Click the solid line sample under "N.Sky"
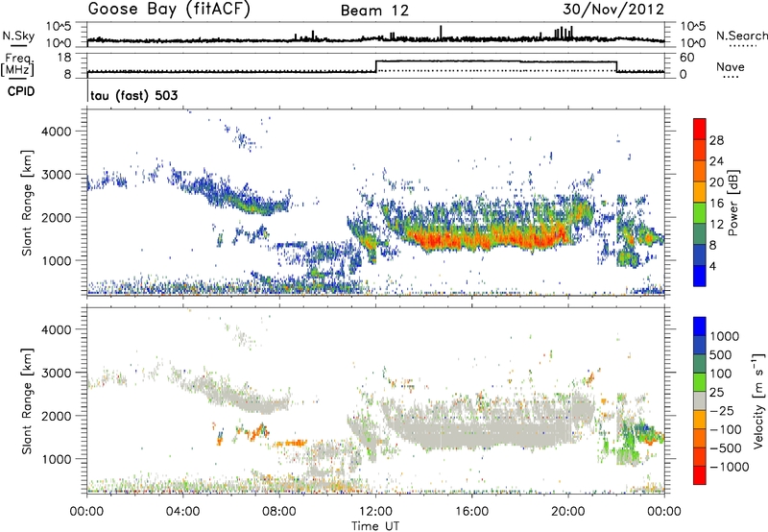 point(18,46)
